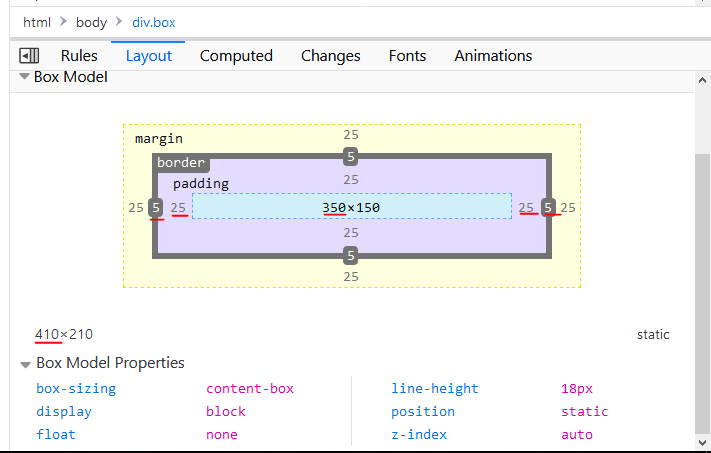Image resolution: width=711 pixels, height=453 pixels.
Task: Select the html breadcrumb
Action: 37,22
